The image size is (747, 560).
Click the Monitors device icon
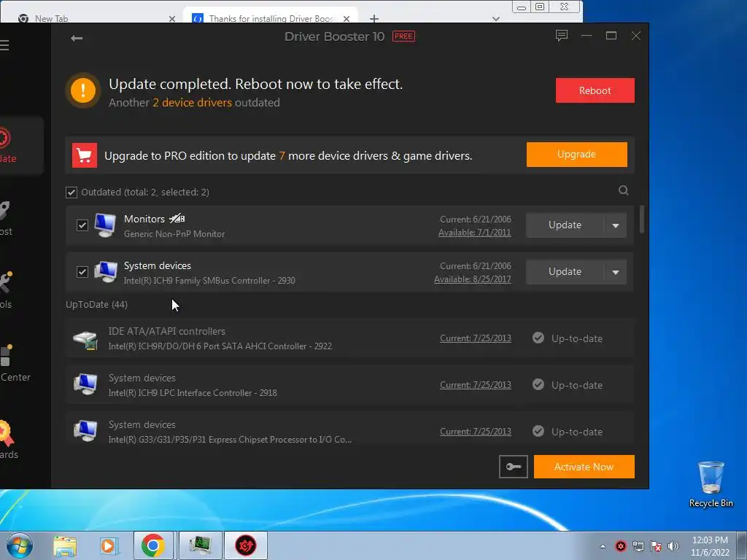coord(105,225)
